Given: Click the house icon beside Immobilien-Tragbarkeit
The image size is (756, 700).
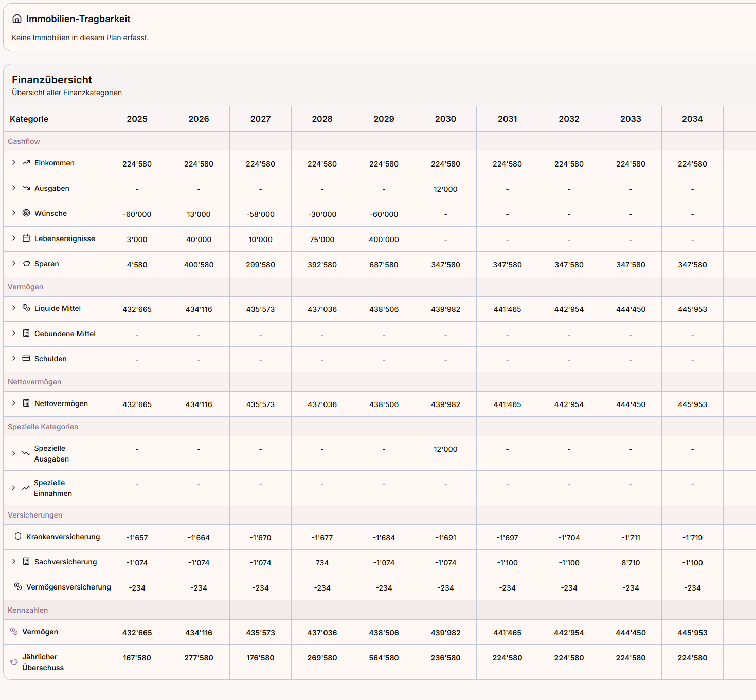Looking at the screenshot, I should coord(17,19).
